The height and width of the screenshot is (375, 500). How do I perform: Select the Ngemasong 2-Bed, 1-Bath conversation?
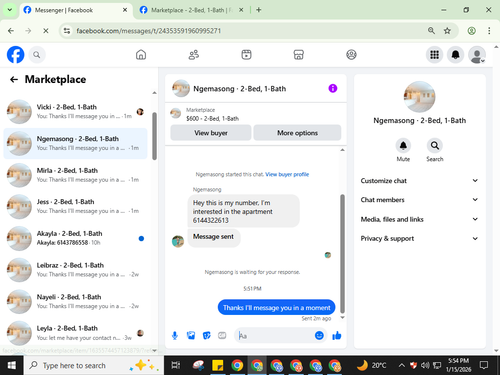tap(75, 143)
